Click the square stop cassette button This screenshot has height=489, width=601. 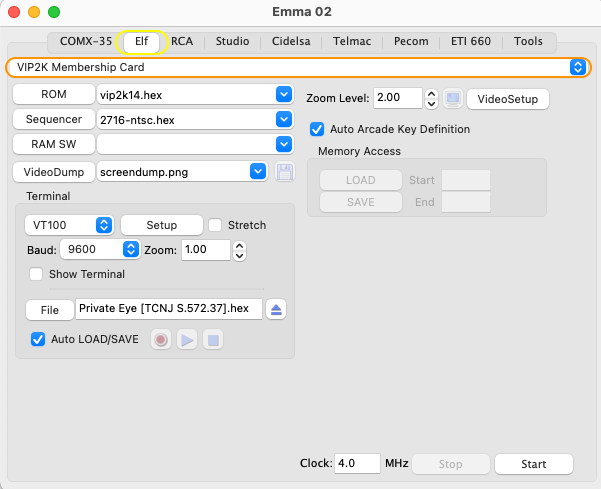[x=213, y=340]
